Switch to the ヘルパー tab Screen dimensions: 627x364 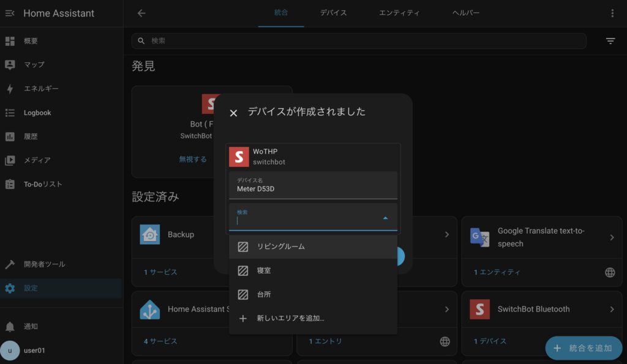[466, 13]
